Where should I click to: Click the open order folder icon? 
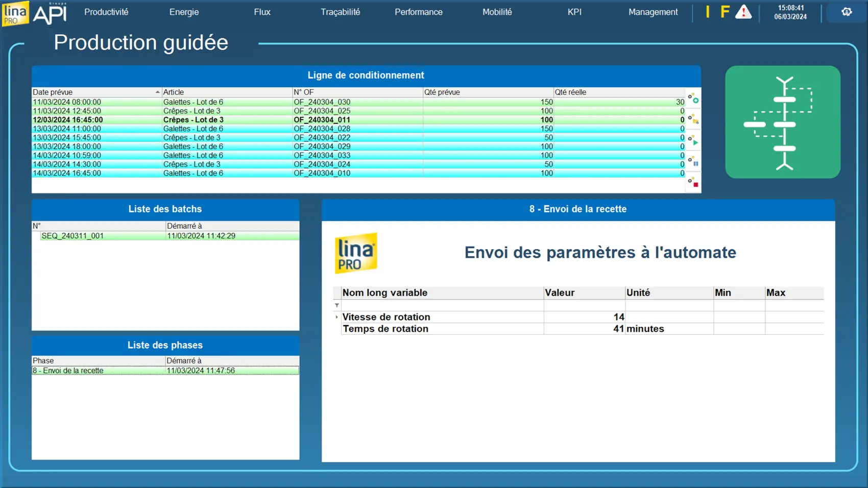(x=693, y=119)
